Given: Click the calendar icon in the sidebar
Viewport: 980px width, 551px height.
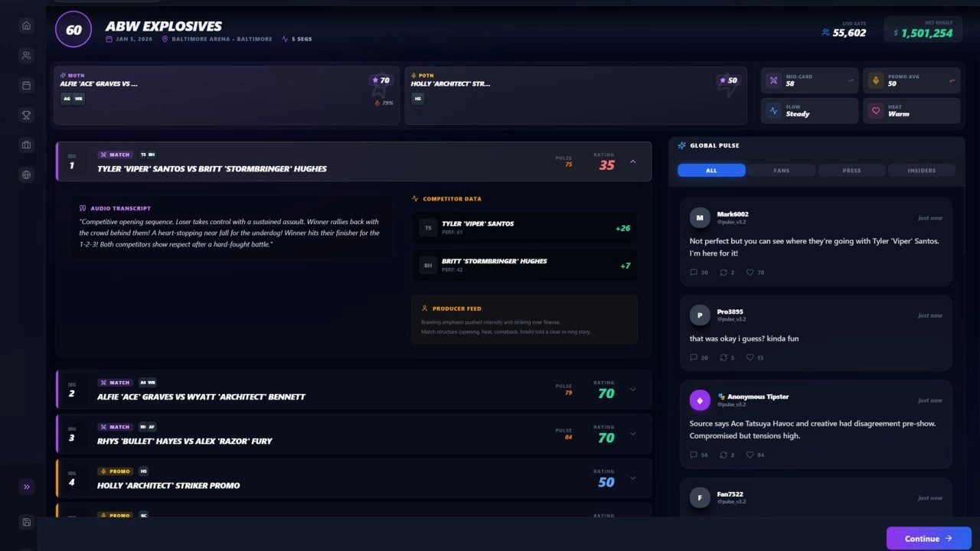Looking at the screenshot, I should (27, 86).
